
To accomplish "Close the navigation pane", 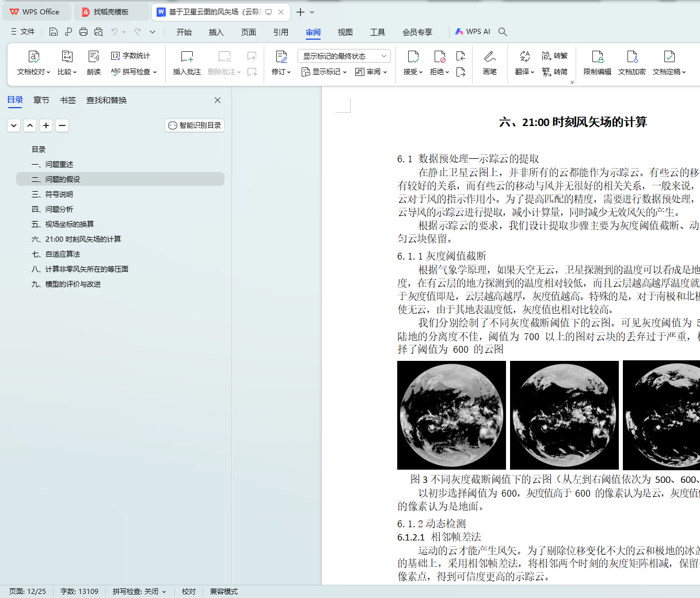I will click(x=218, y=100).
